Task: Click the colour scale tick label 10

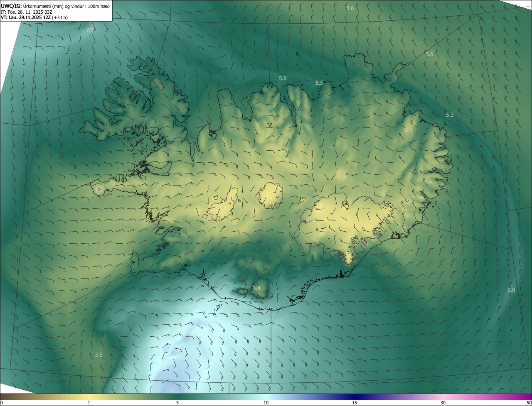Action: [x=266, y=403]
